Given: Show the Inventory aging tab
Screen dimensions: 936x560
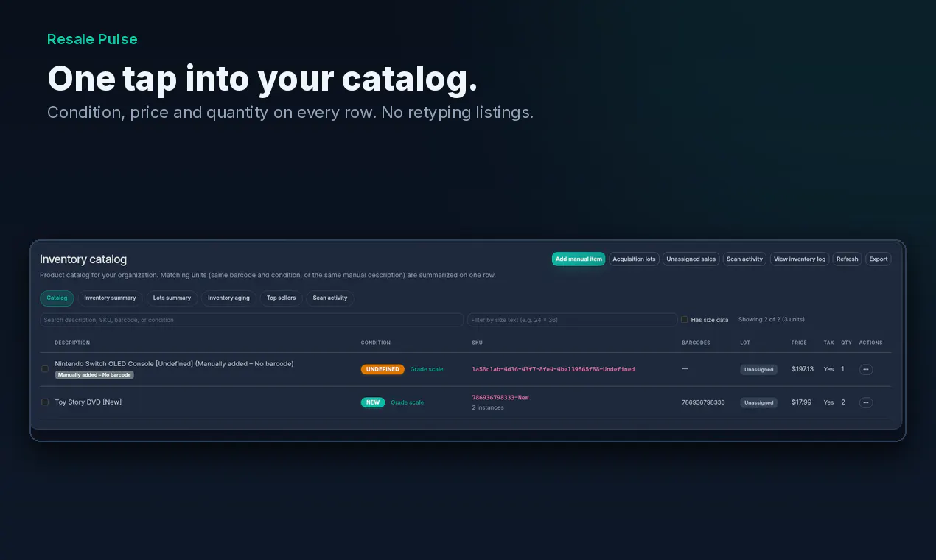Looking at the screenshot, I should click(228, 298).
